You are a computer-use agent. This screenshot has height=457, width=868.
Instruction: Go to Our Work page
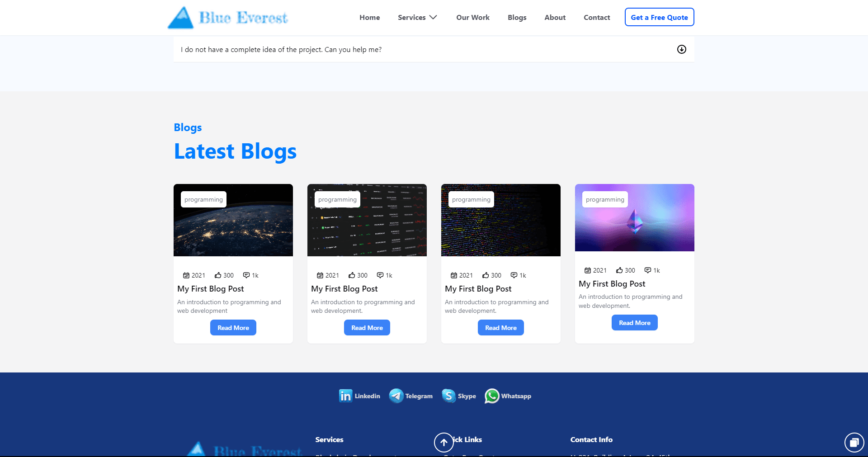click(472, 17)
